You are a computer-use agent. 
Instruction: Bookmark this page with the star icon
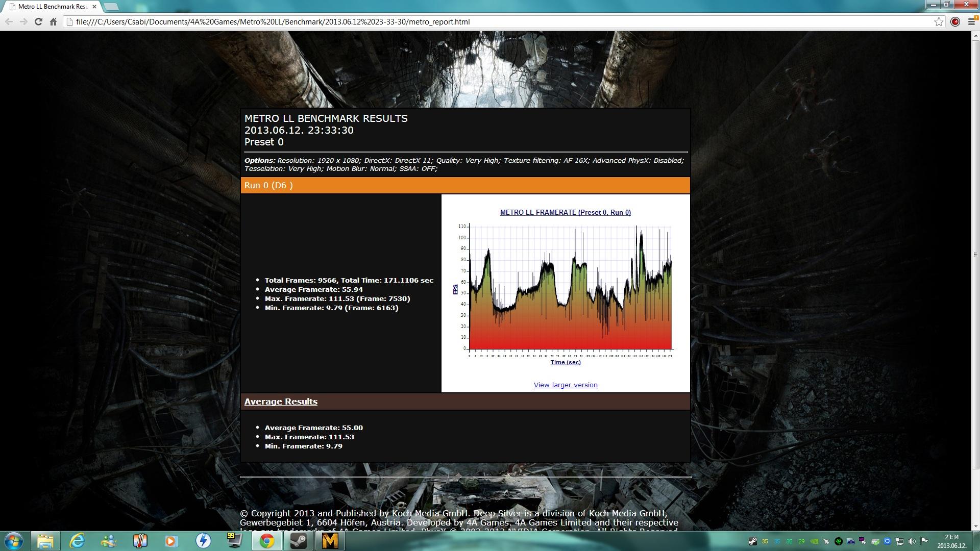click(939, 21)
